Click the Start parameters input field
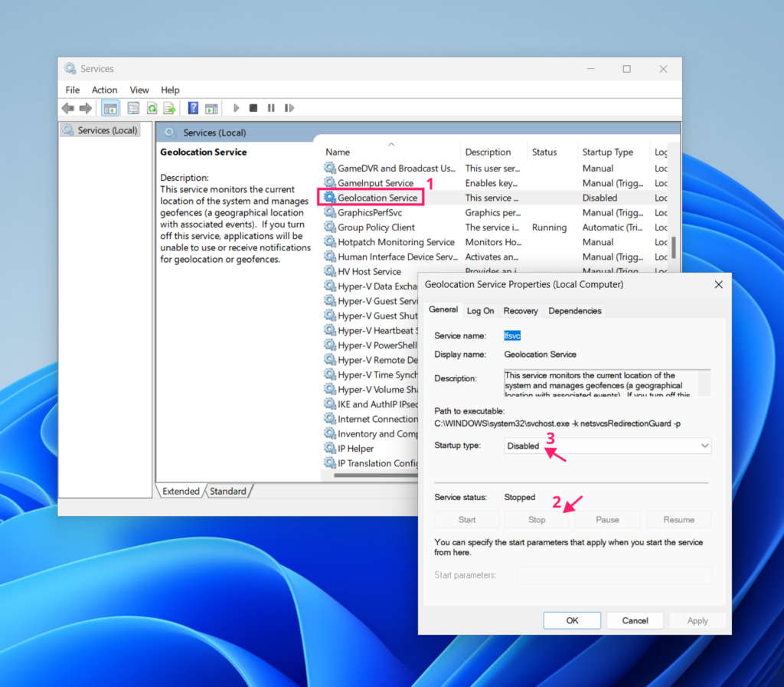The height and width of the screenshot is (687, 784). coord(615,575)
